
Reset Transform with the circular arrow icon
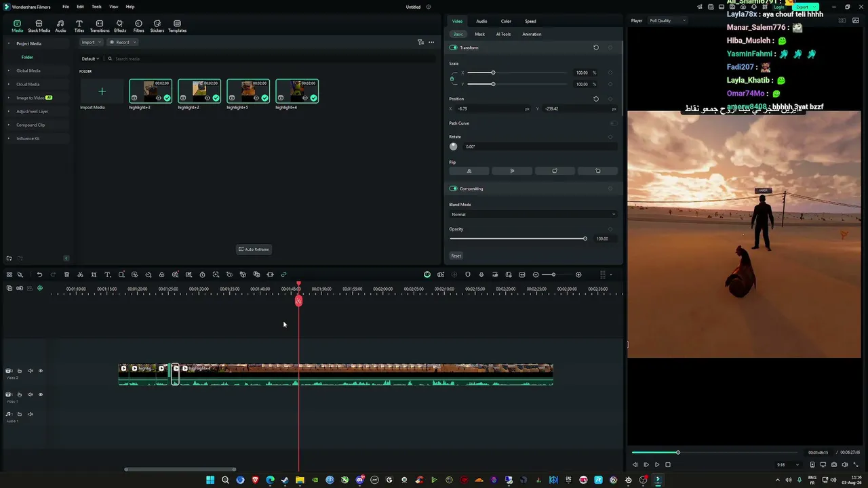(x=596, y=47)
